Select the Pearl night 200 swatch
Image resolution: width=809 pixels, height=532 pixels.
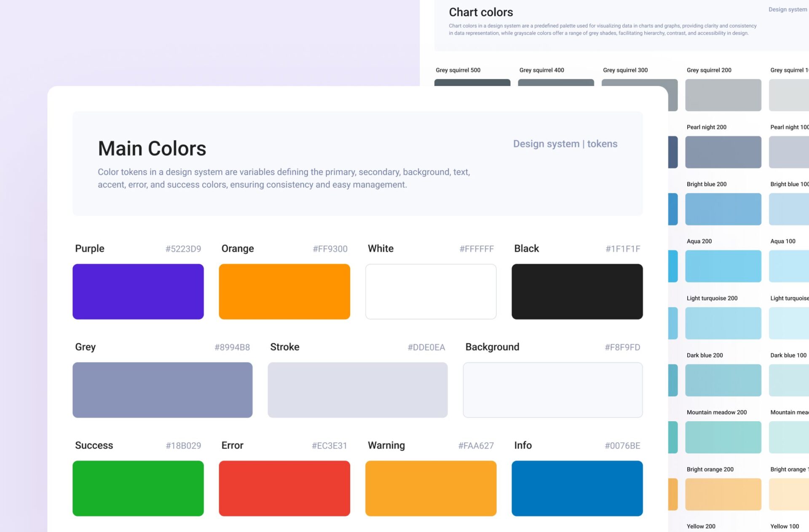723,152
